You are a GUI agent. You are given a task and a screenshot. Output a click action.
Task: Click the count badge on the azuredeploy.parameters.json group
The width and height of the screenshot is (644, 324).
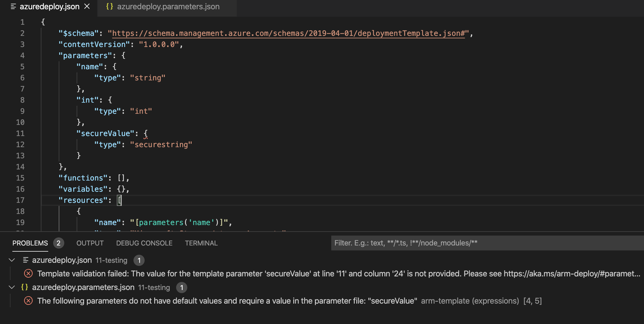pos(182,288)
